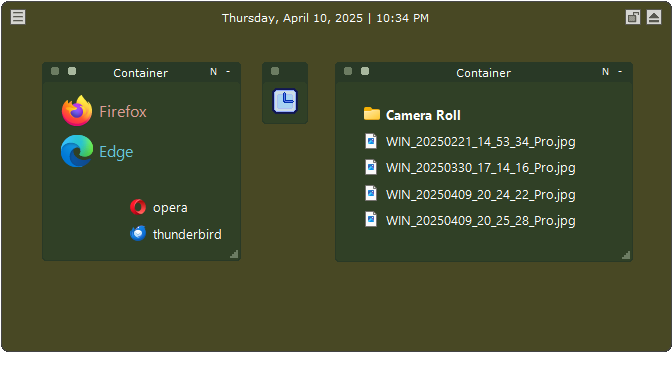This screenshot has height=369, width=672.
Task: Open WIN_20250221_14_53_34_Pro.jpg
Action: (470, 141)
